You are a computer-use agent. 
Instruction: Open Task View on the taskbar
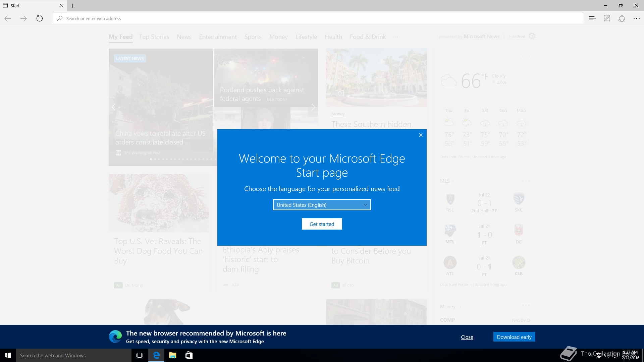click(140, 355)
